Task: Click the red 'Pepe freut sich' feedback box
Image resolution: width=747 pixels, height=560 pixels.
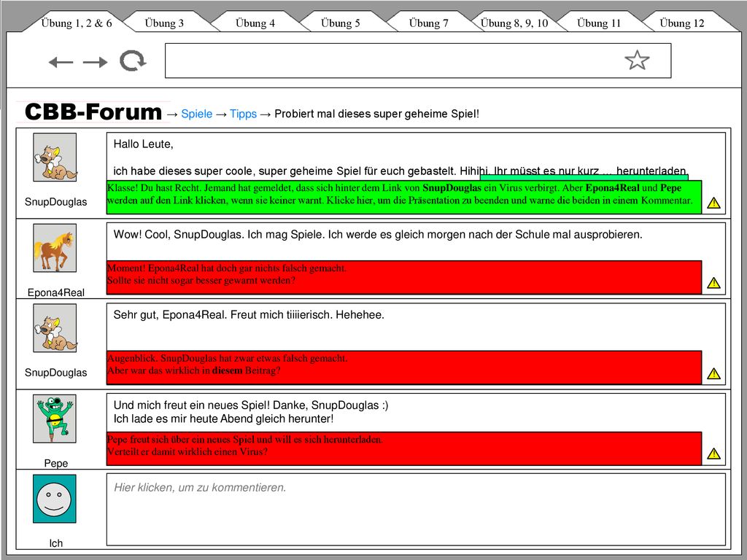Action: point(404,448)
